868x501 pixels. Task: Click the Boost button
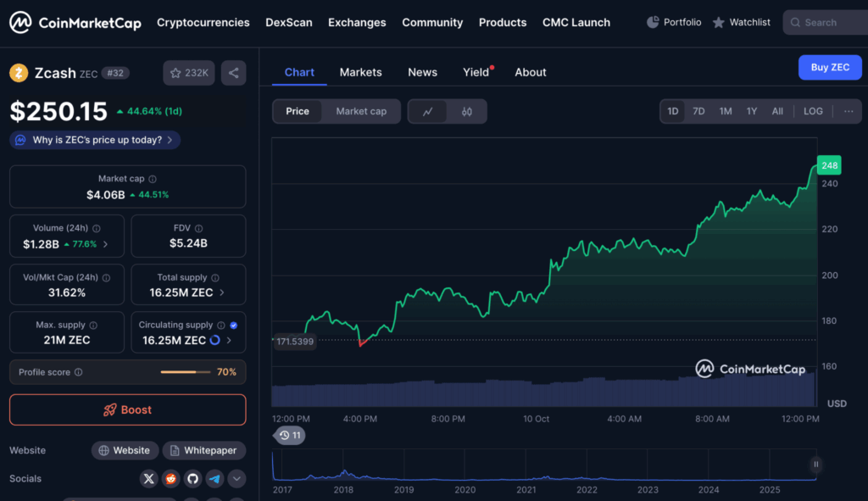[x=128, y=409]
